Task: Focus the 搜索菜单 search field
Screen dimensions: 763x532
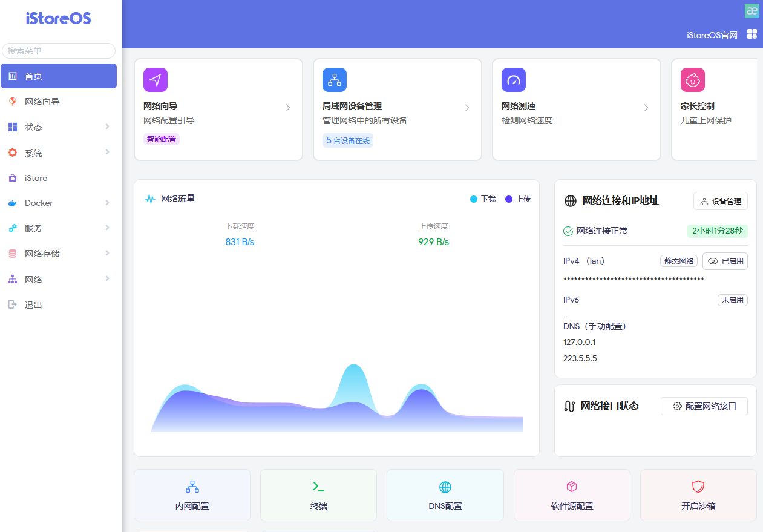Action: click(59, 51)
